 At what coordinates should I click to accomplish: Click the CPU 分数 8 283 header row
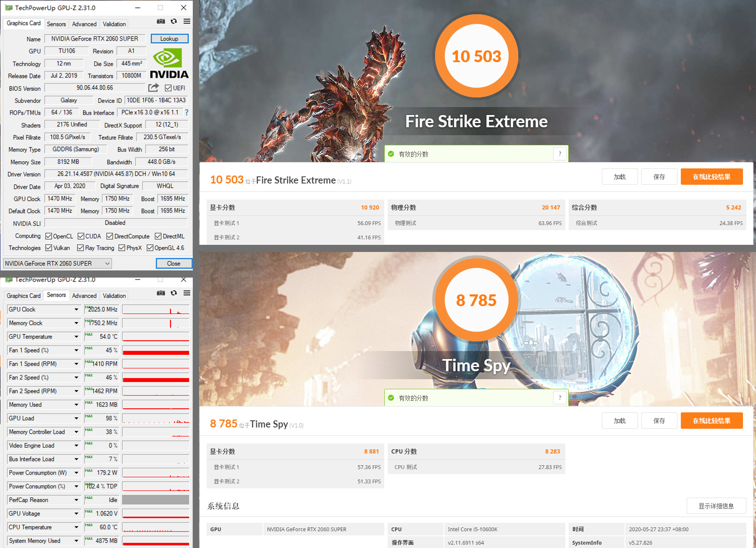pos(476,451)
